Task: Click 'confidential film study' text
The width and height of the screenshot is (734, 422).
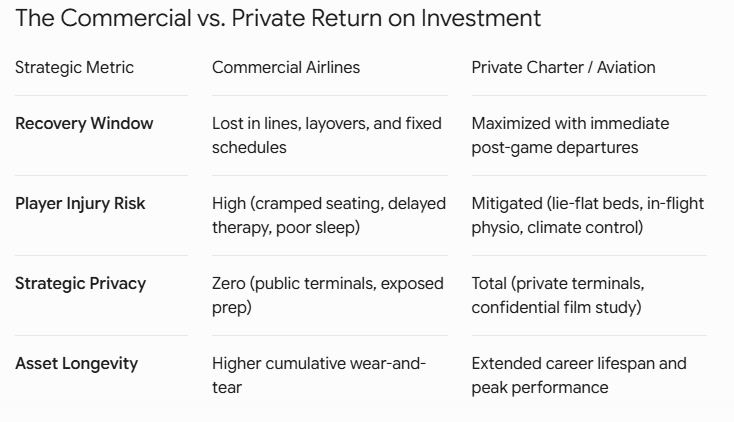Action: 555,308
